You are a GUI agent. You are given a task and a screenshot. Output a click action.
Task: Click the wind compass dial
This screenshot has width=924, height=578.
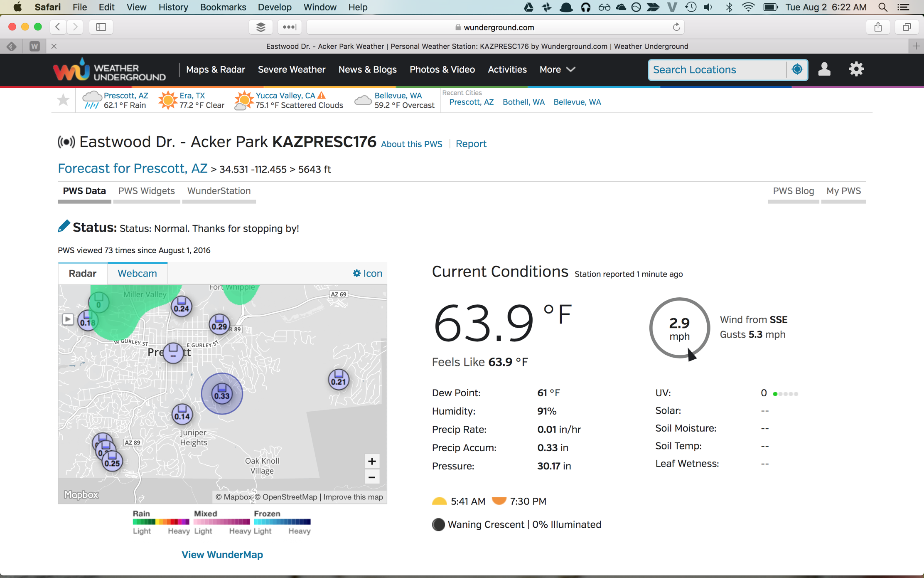679,328
